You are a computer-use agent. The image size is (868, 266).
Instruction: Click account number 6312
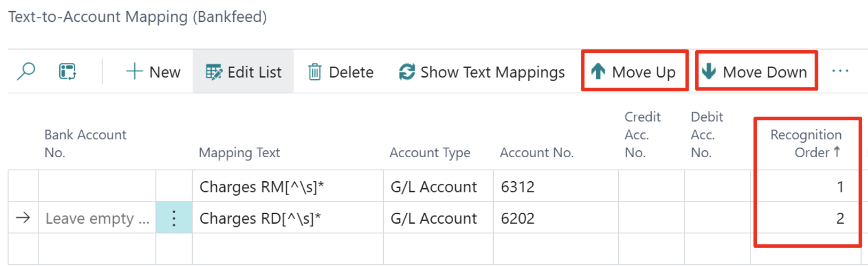click(x=518, y=187)
